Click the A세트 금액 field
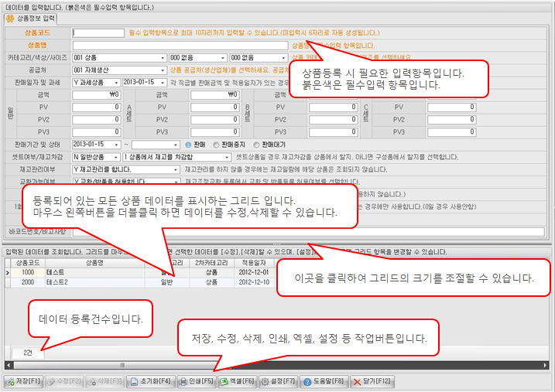Viewport: 555px width, 392px height. click(x=215, y=95)
